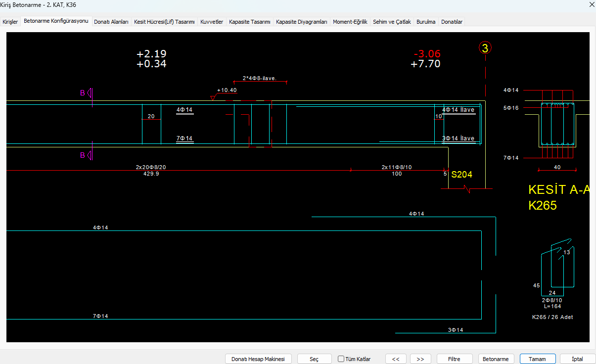Click the Betonarme button
The image size is (596, 364).
496,359
